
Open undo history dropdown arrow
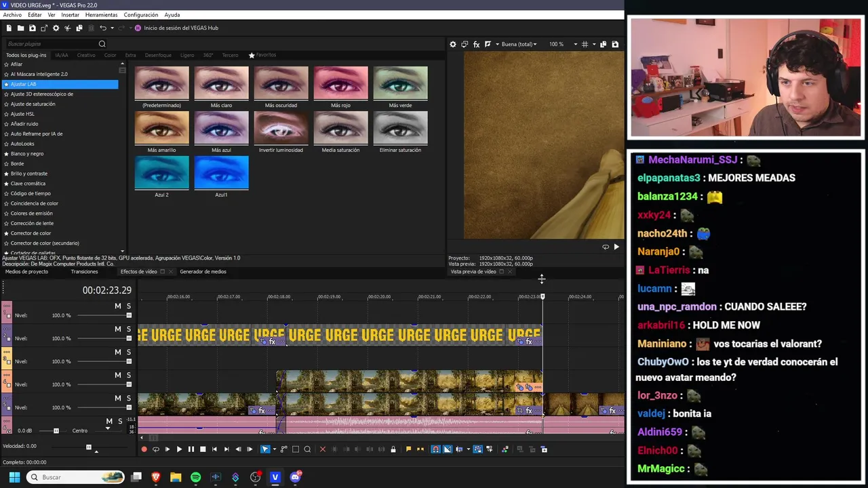pos(111,28)
